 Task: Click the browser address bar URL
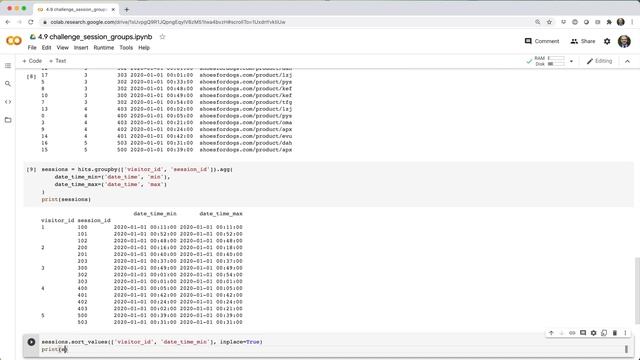pyautogui.click(x=168, y=22)
